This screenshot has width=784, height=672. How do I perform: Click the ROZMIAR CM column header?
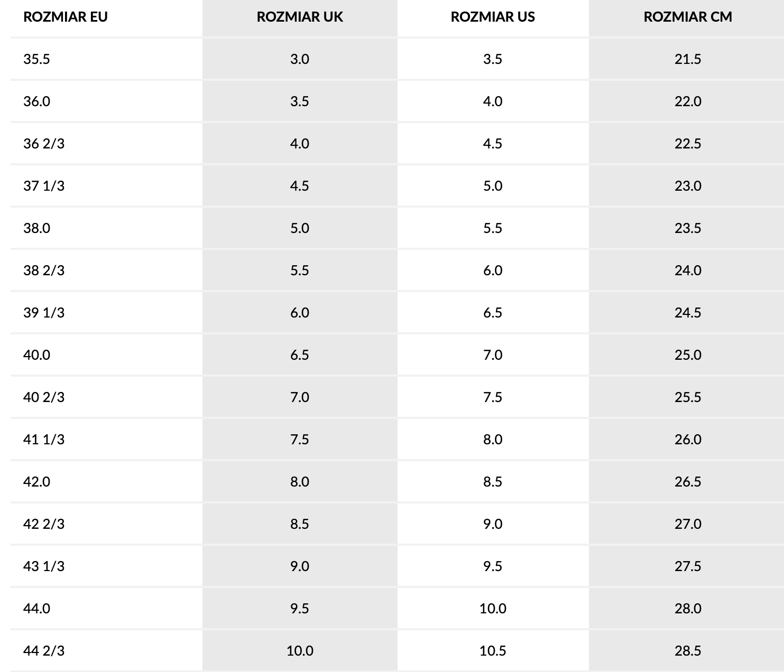click(688, 17)
